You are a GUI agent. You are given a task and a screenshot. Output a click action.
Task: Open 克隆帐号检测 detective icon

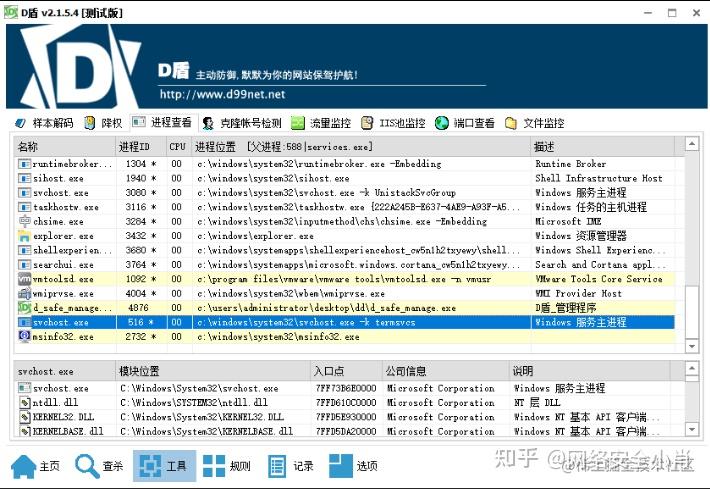click(208, 123)
